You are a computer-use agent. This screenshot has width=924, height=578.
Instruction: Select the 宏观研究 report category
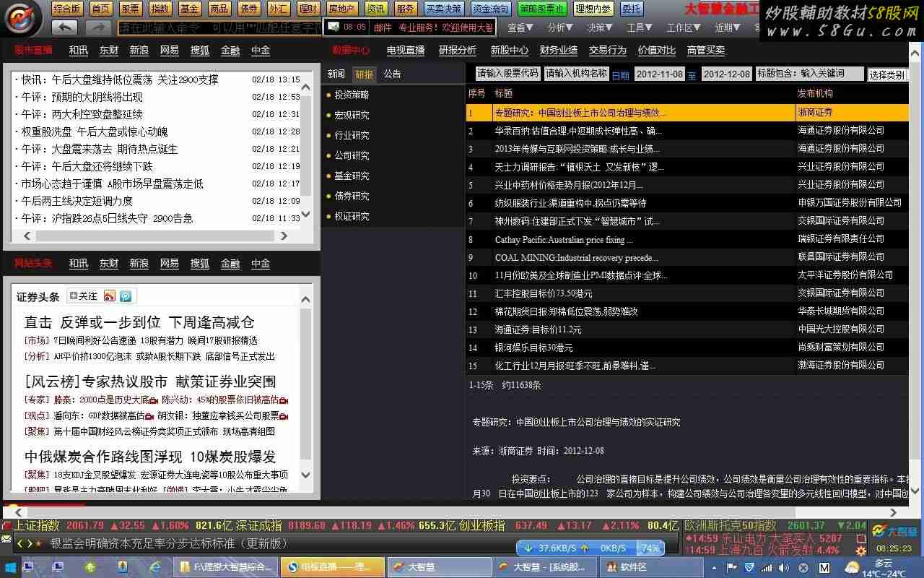tap(351, 115)
